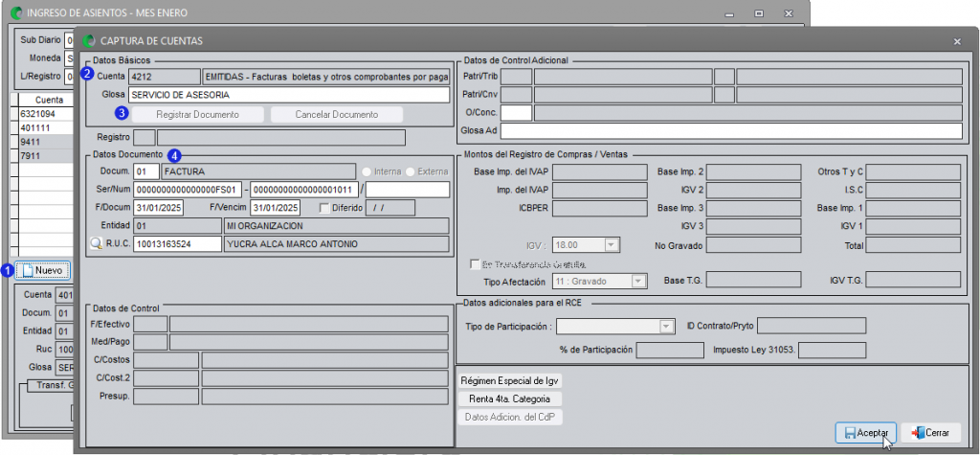Click the Cancelar Documento button
This screenshot has height=455, width=980.
[336, 115]
